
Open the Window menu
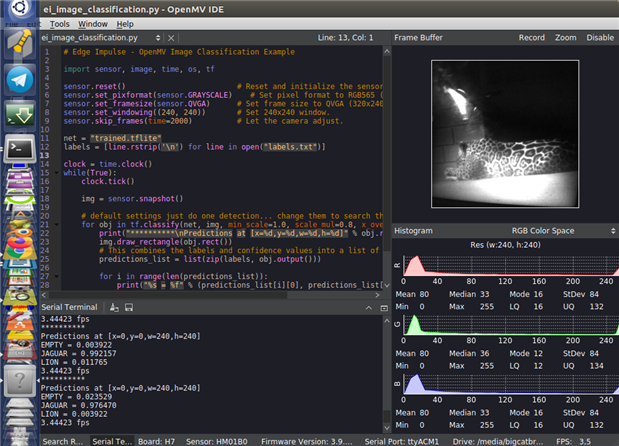pyautogui.click(x=93, y=23)
